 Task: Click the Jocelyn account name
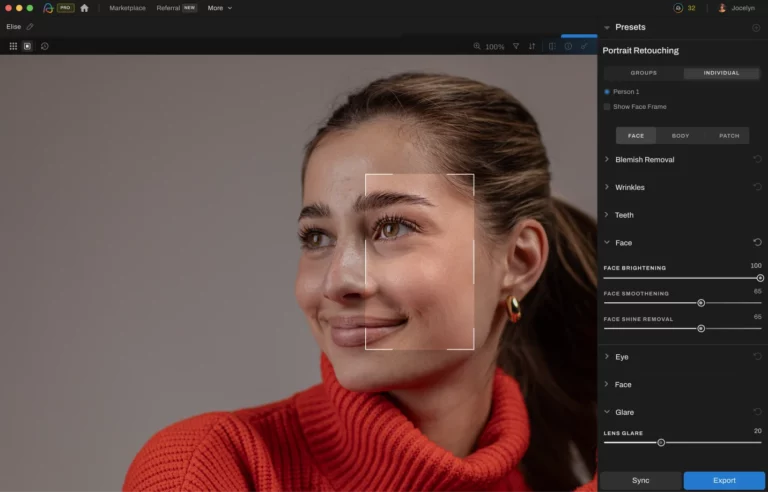743,8
